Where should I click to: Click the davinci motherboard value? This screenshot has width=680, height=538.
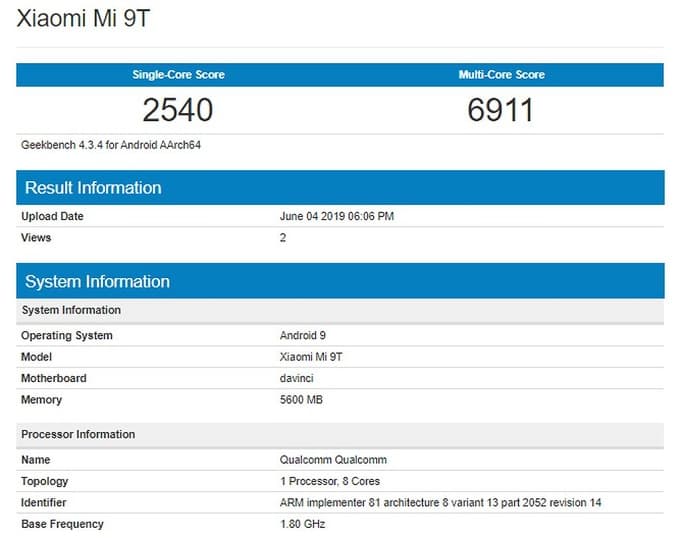[297, 378]
